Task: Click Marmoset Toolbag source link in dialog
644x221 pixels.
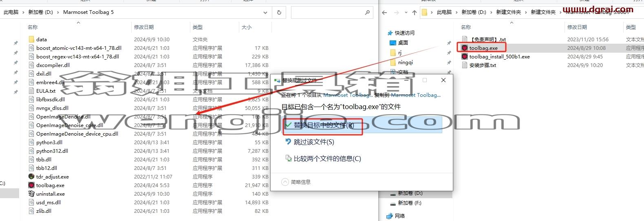Action: (348, 95)
